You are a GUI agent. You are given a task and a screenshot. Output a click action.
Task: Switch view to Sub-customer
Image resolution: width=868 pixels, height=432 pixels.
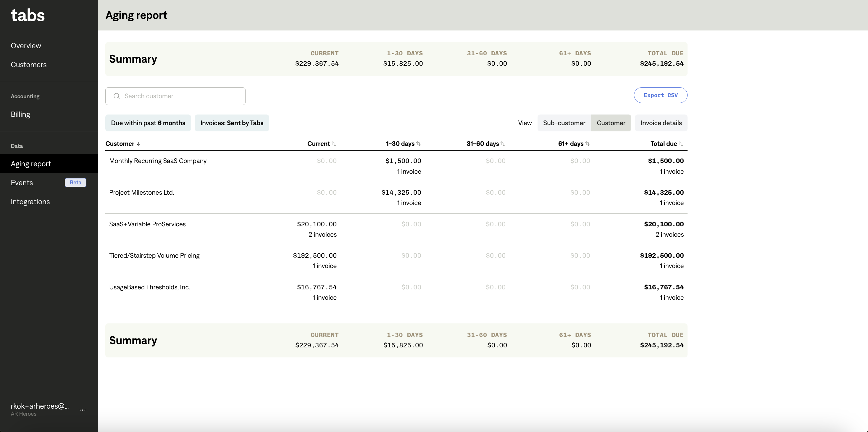pyautogui.click(x=564, y=123)
